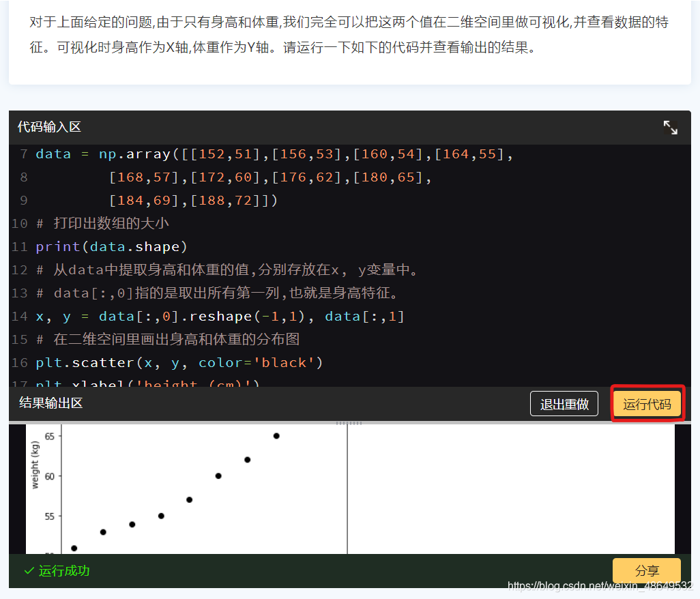Click the scatter plot output image
This screenshot has height=599, width=700.
point(350,488)
